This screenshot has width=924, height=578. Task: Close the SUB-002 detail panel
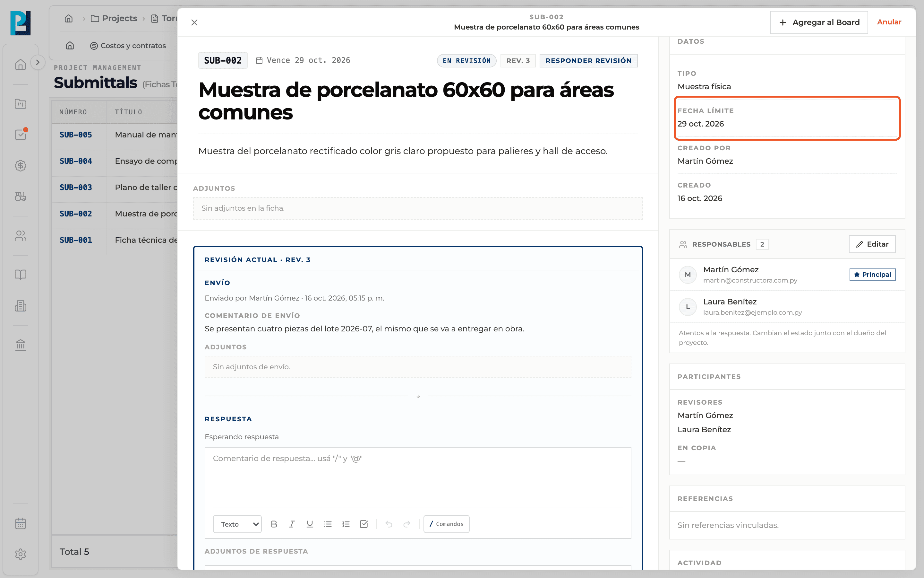point(194,22)
